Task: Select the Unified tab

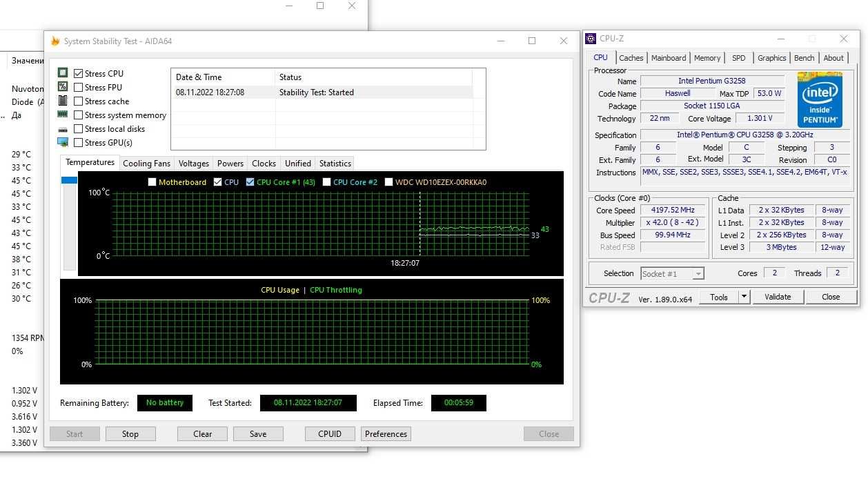Action: click(298, 164)
